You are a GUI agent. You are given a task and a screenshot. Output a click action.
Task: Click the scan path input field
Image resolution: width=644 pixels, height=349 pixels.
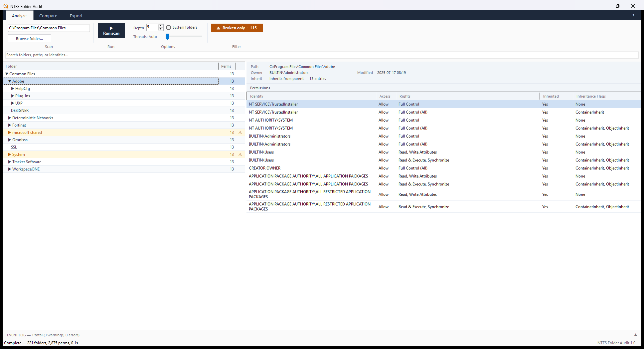click(49, 28)
